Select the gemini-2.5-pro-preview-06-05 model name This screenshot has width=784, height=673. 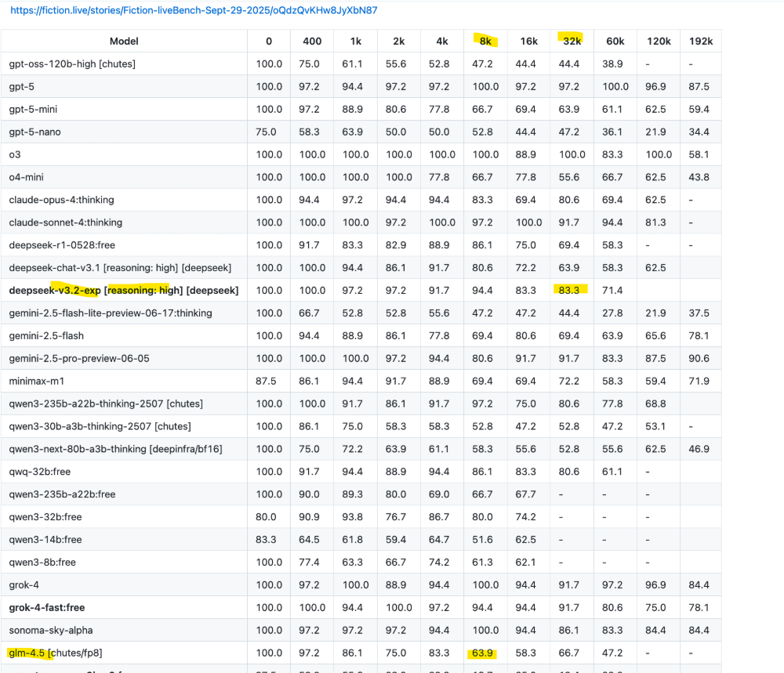coord(79,358)
